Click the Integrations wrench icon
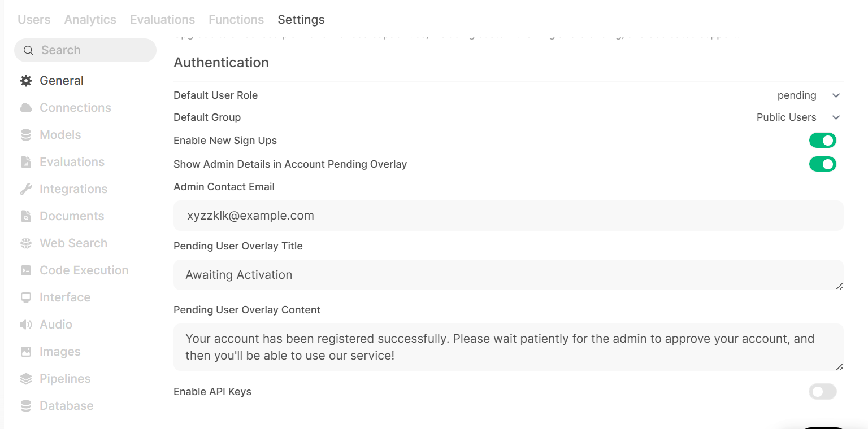 tap(26, 189)
